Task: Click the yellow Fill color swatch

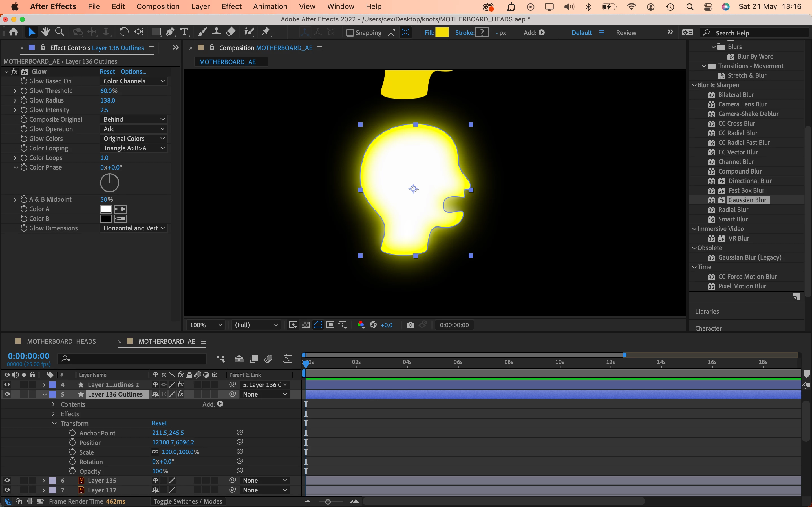Action: coord(442,32)
